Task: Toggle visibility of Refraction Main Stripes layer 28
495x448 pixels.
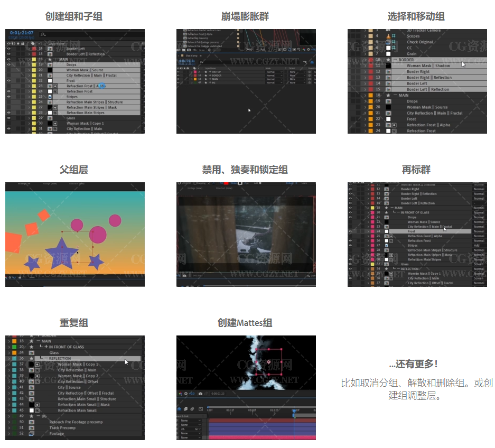Action: tap(8, 113)
